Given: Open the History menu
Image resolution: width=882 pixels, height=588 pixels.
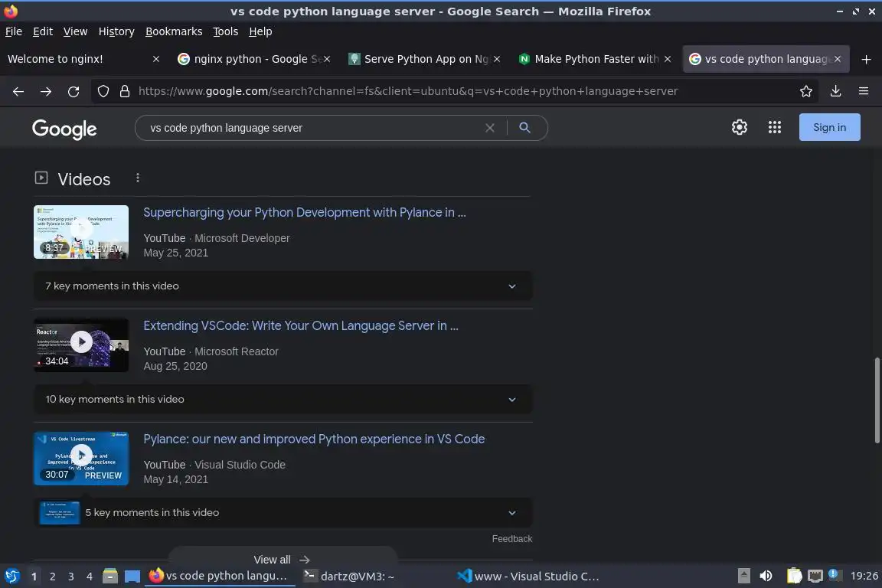Looking at the screenshot, I should point(116,31).
